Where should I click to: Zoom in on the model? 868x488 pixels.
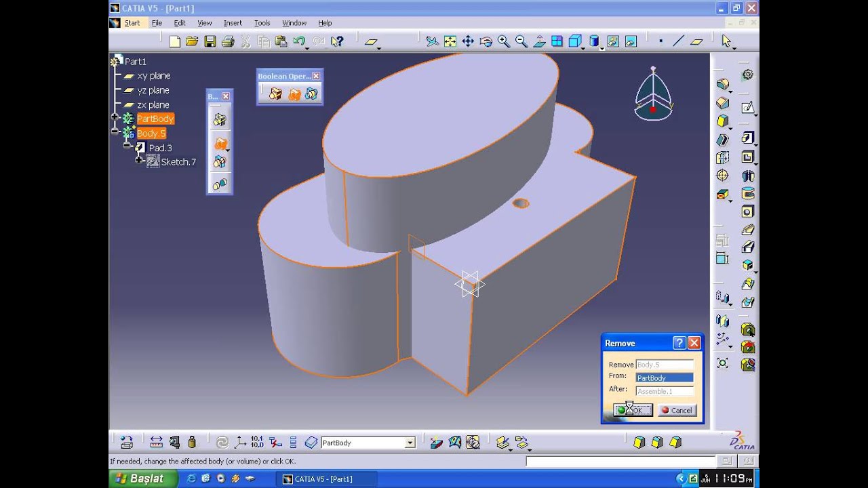(503, 41)
